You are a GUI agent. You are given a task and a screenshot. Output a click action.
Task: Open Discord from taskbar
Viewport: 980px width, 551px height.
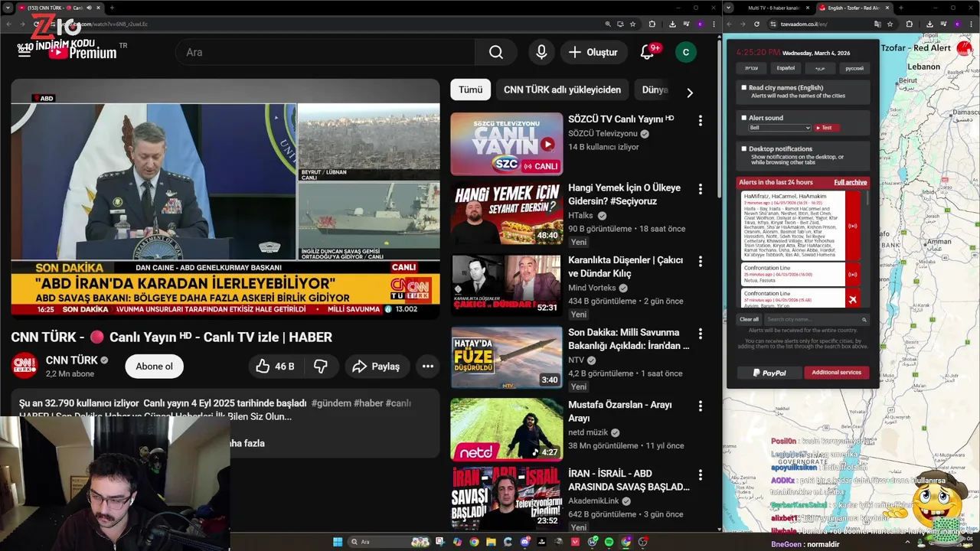(x=524, y=542)
